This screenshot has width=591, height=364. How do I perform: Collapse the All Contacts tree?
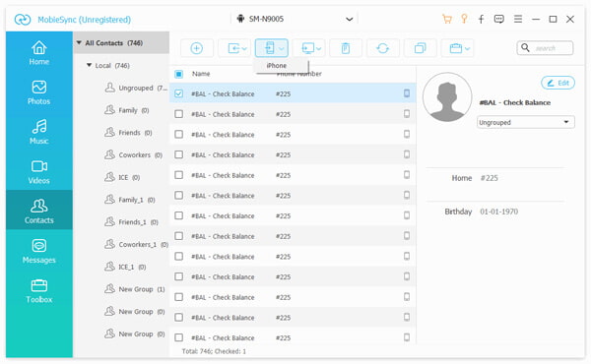(x=79, y=43)
